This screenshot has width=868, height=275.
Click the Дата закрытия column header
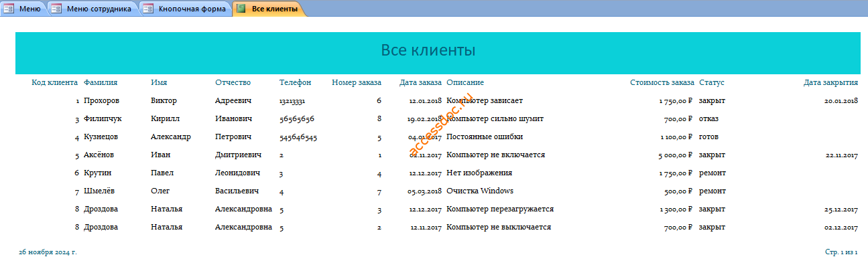click(x=831, y=82)
